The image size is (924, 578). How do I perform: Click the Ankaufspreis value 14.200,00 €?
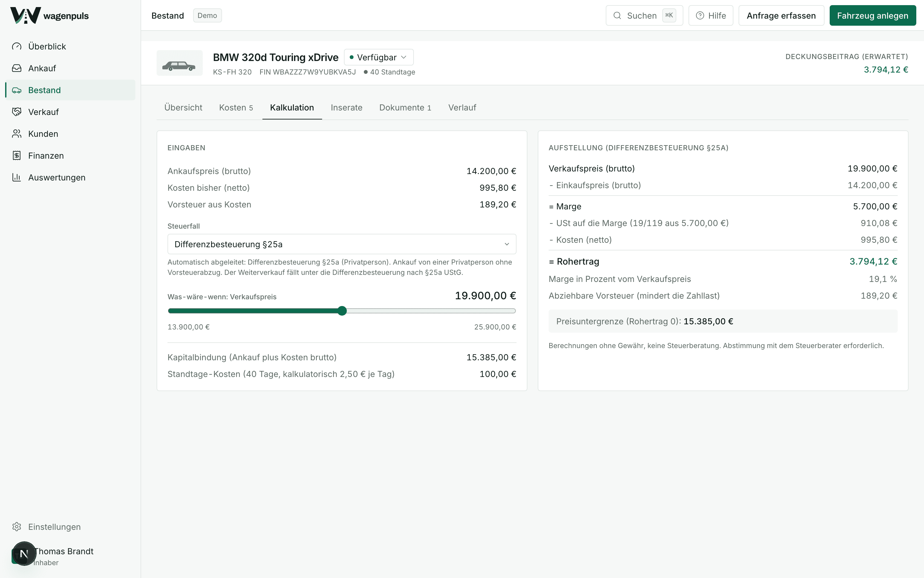(491, 171)
